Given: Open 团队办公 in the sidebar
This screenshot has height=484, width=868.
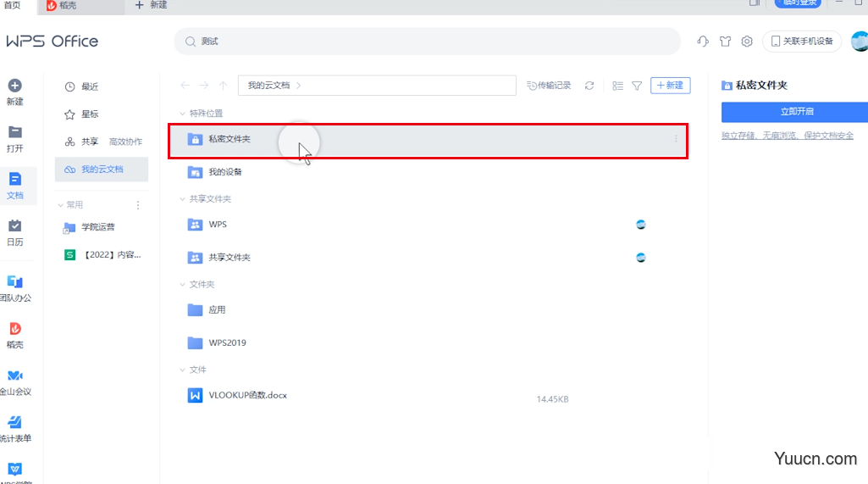Looking at the screenshot, I should click(x=15, y=281).
